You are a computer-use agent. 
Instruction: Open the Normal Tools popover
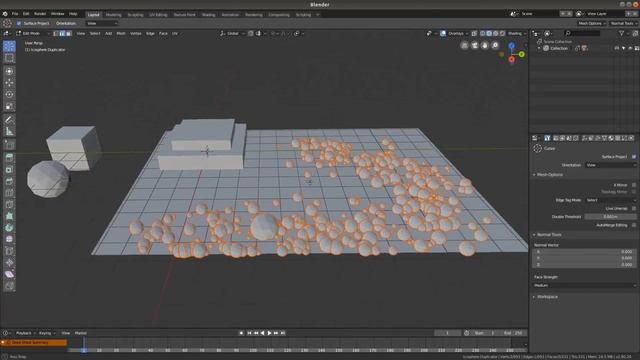[624, 23]
